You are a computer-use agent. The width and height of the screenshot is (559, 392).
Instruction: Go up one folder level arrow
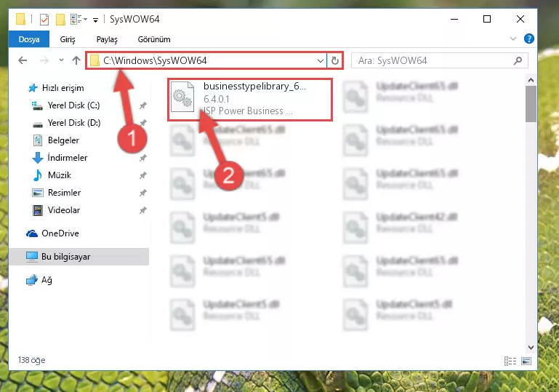coord(76,60)
